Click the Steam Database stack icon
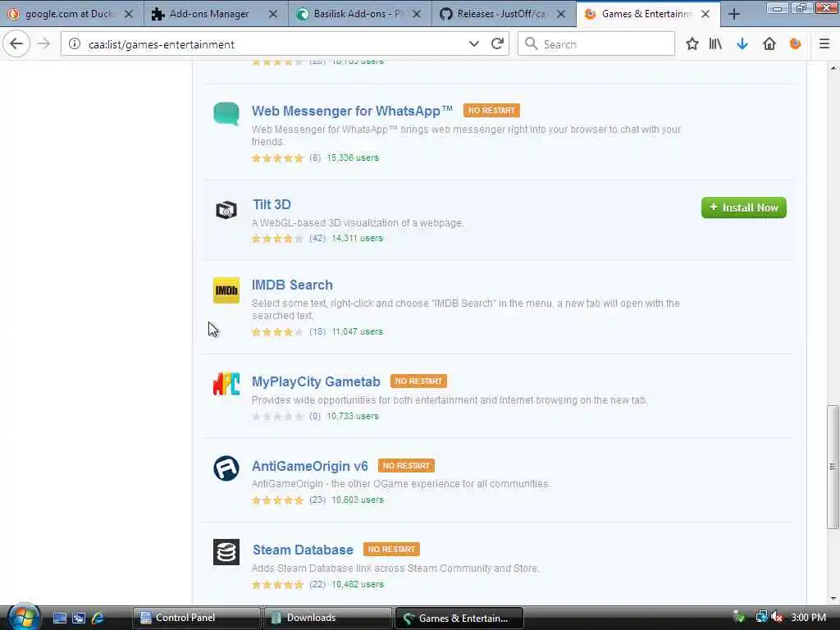 click(226, 552)
